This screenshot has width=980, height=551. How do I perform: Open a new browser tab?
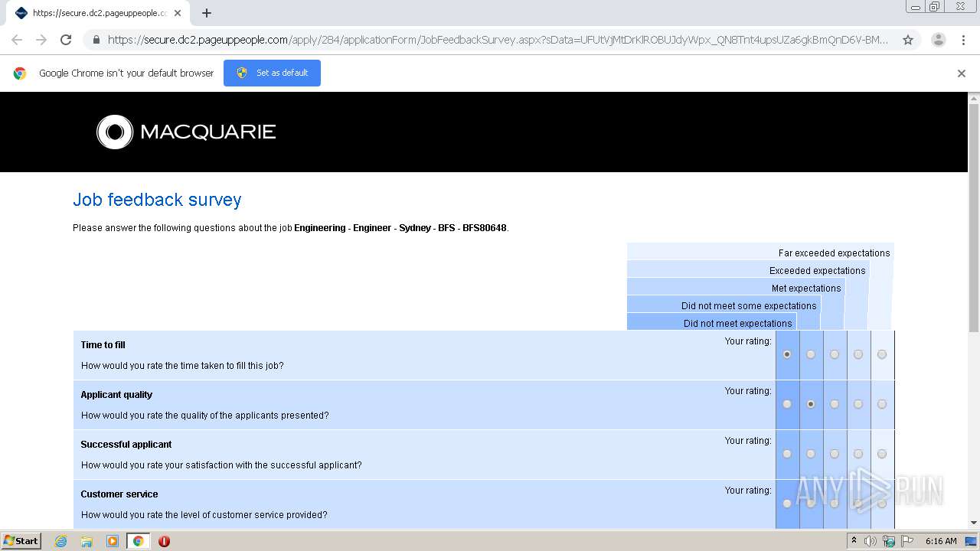(x=207, y=13)
